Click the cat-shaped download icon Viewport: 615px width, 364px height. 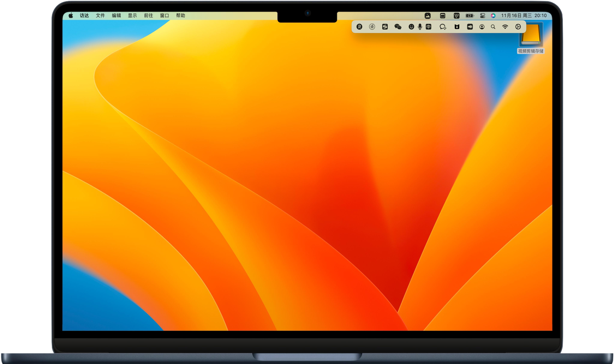click(457, 27)
